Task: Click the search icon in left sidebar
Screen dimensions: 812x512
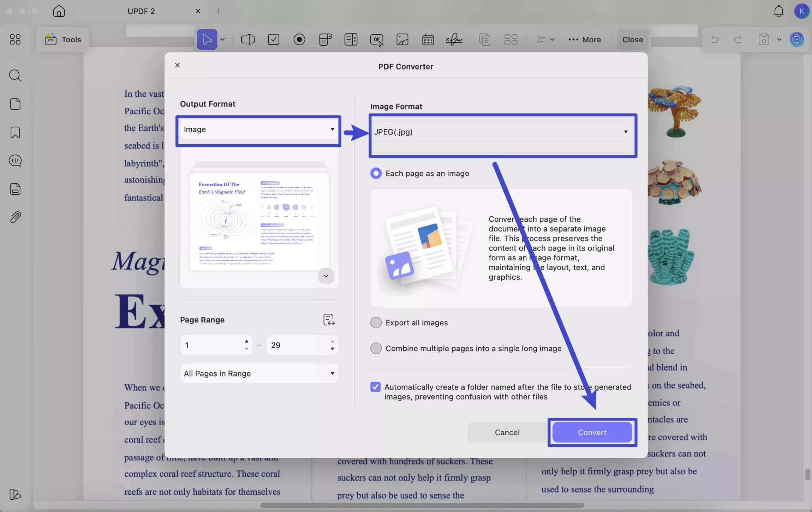Action: (15, 75)
